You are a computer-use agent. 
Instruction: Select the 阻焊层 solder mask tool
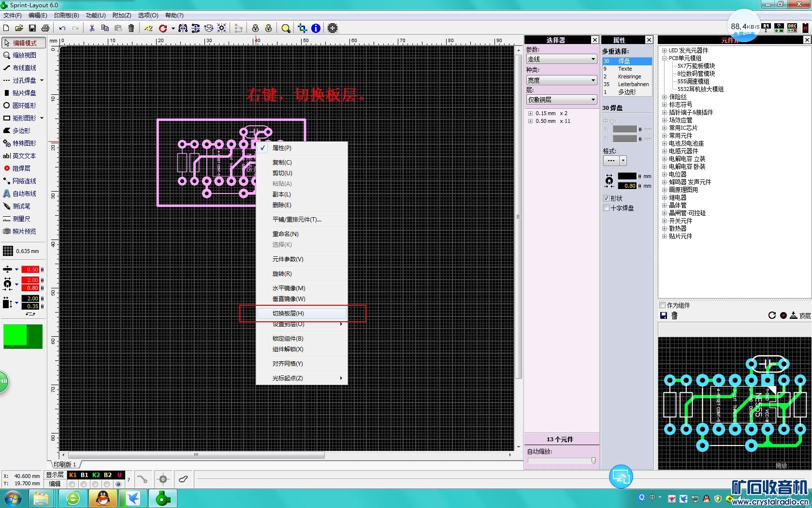(x=23, y=168)
